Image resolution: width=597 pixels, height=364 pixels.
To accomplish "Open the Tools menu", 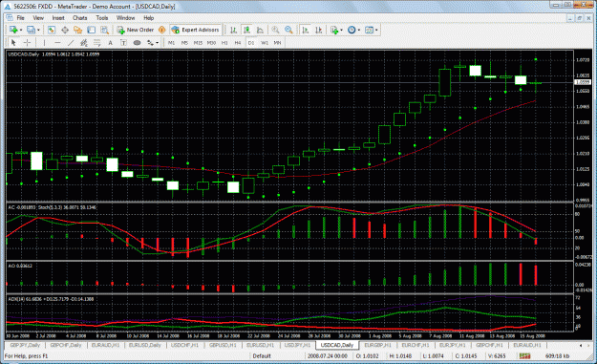I will click(x=102, y=18).
